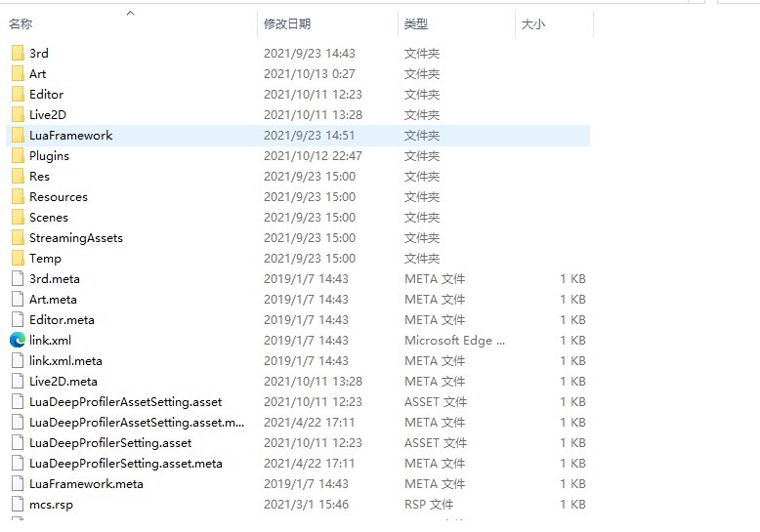Select the folder name Temp

tap(45, 259)
